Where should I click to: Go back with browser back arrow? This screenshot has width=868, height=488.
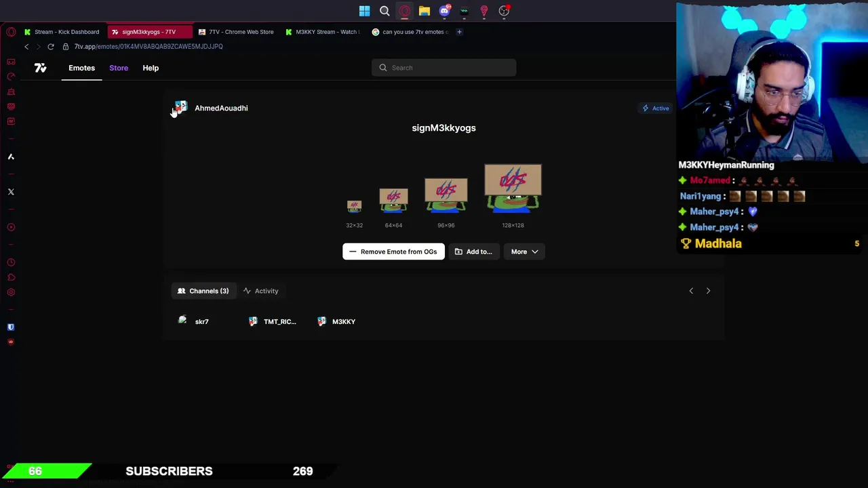(26, 47)
